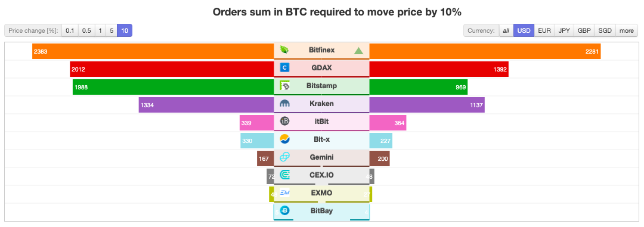Select the SGD currency button

pos(605,30)
